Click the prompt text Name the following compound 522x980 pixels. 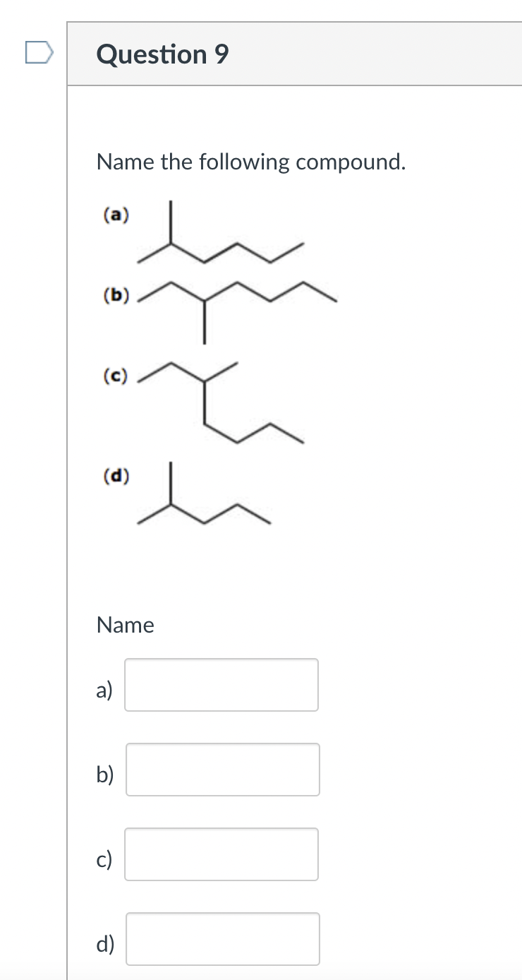(x=250, y=162)
